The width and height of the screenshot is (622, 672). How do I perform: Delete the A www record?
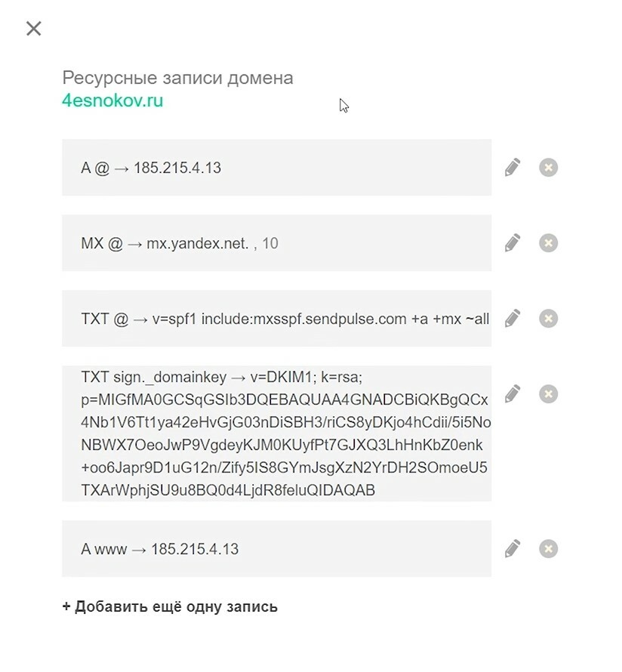(548, 548)
